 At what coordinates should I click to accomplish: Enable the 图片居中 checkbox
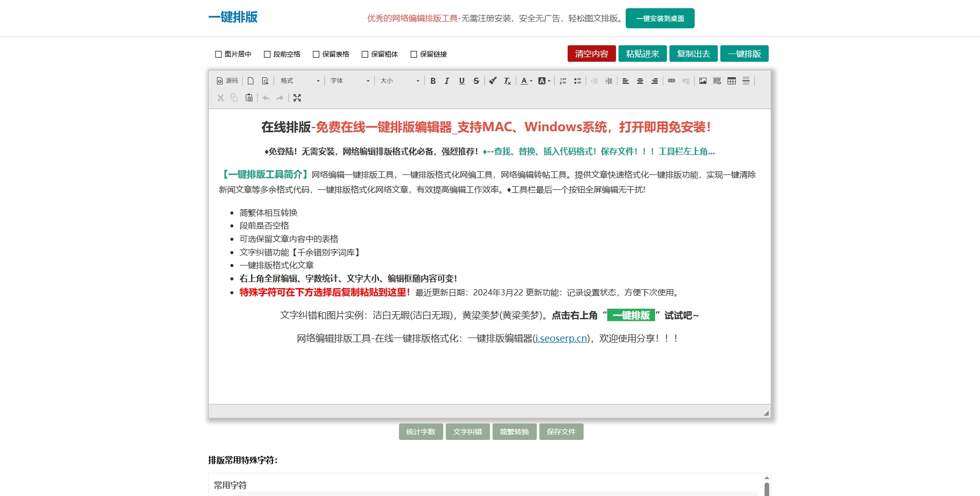[x=219, y=54]
